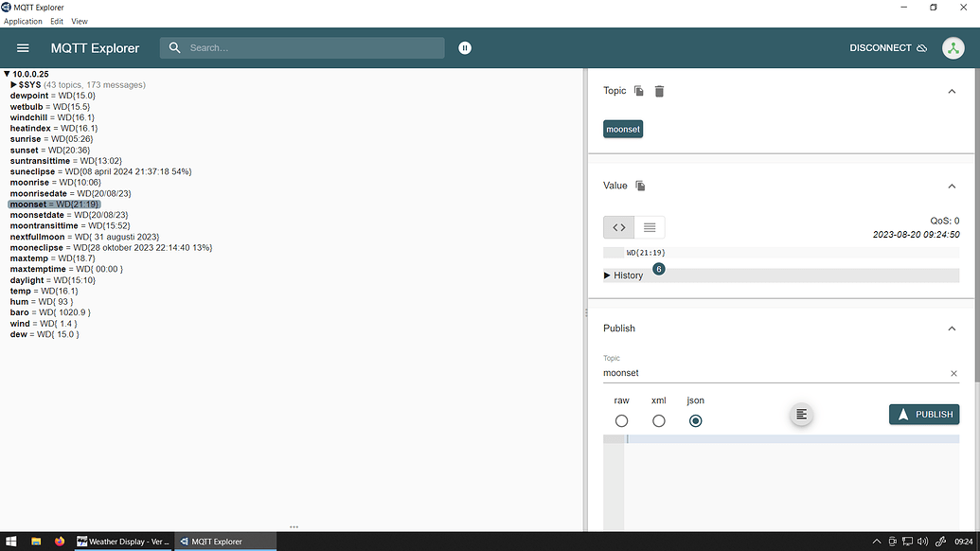980x551 pixels.
Task: Open the connection avatar icon at top right
Action: 953,48
